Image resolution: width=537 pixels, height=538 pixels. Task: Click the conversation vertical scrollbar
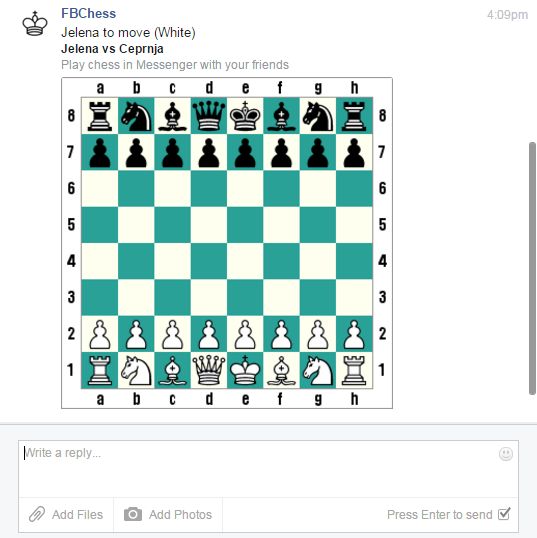tap(533, 268)
